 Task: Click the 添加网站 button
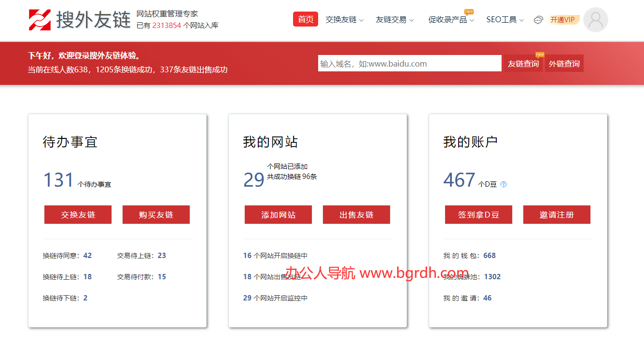[x=278, y=215]
